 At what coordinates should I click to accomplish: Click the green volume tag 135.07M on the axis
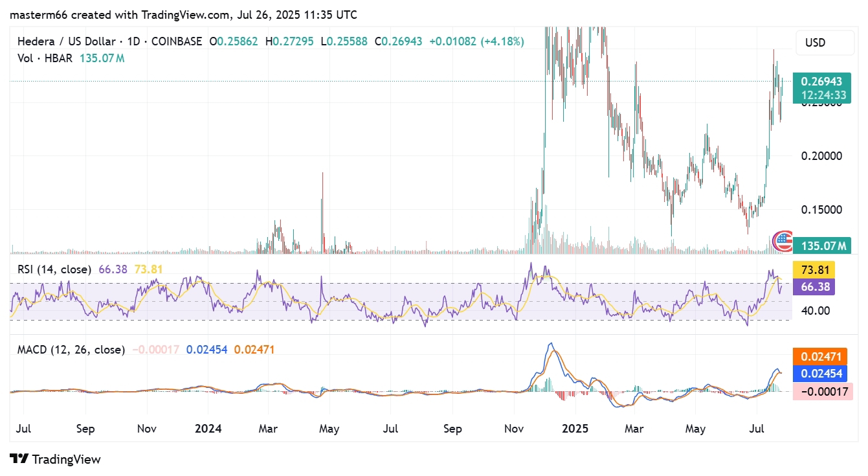(x=824, y=246)
